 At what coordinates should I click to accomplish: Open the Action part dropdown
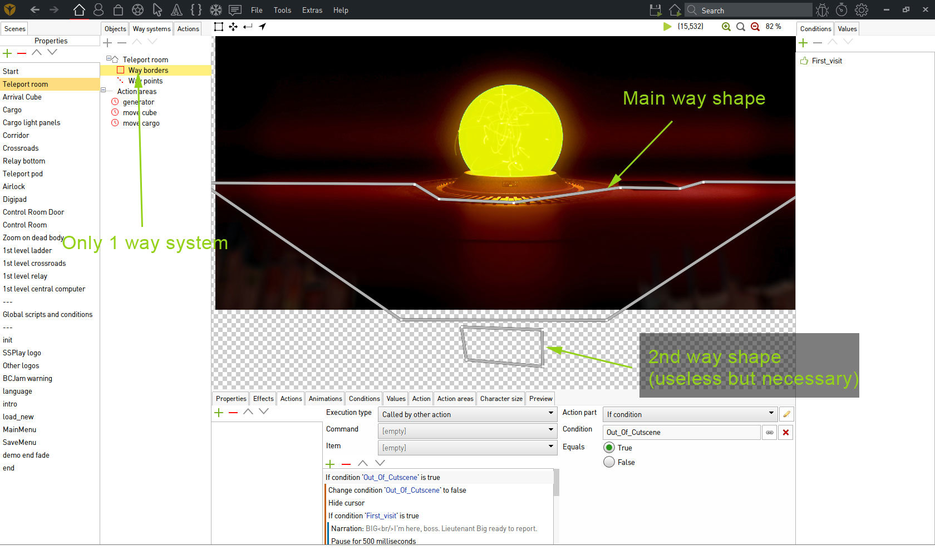click(690, 414)
